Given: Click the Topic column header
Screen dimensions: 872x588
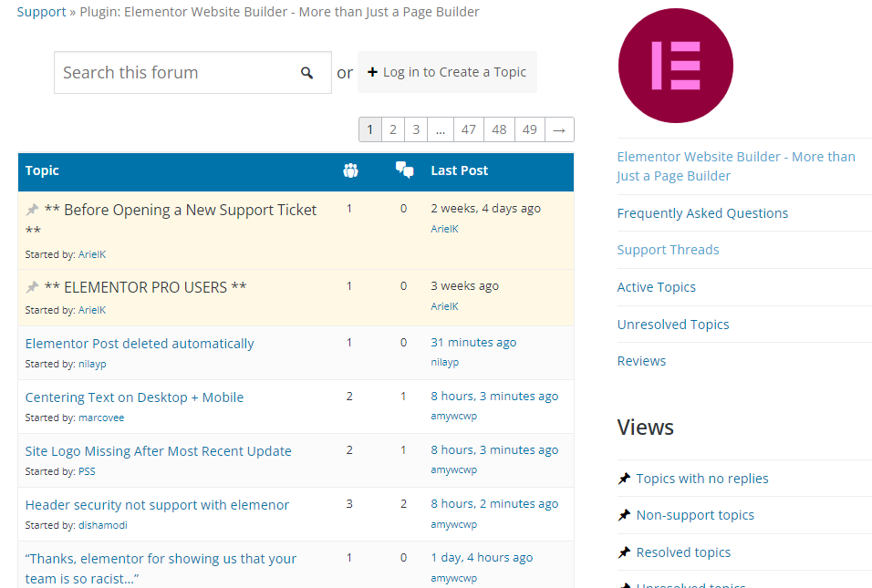Looking at the screenshot, I should click(x=42, y=170).
